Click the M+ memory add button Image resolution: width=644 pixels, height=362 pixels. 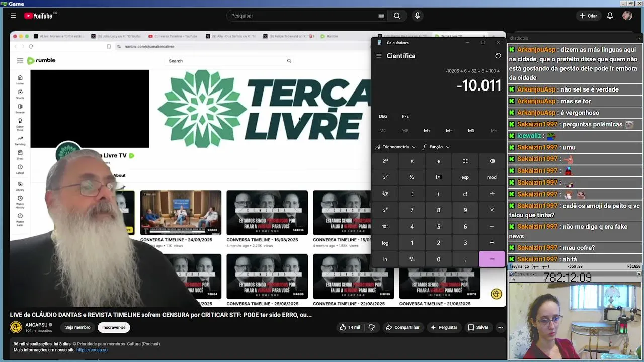click(427, 131)
